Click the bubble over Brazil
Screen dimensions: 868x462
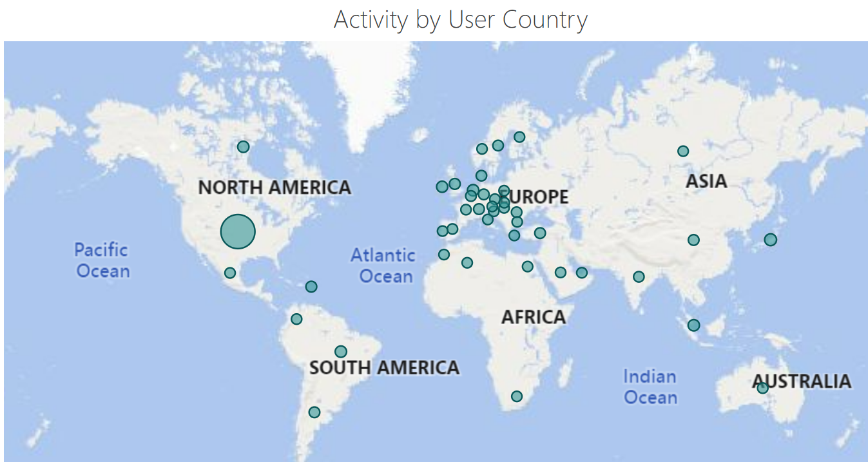pos(341,352)
